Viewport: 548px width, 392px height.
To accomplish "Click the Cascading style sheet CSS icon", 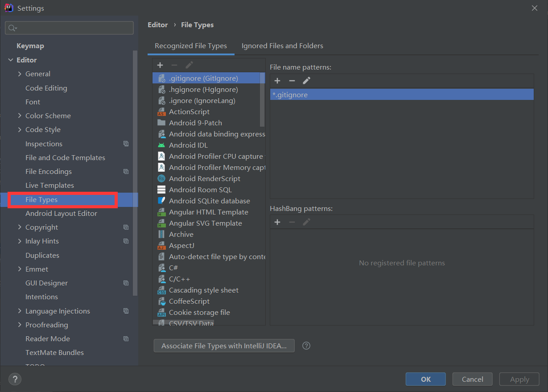I will (161, 290).
